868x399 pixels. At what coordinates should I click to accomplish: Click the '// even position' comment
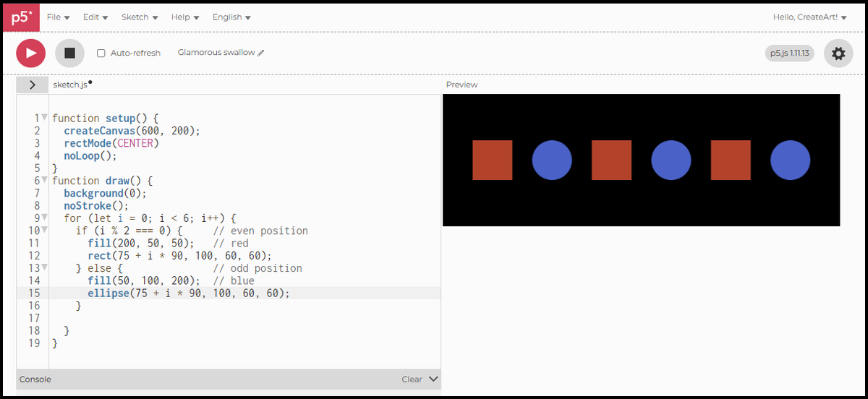pos(260,231)
